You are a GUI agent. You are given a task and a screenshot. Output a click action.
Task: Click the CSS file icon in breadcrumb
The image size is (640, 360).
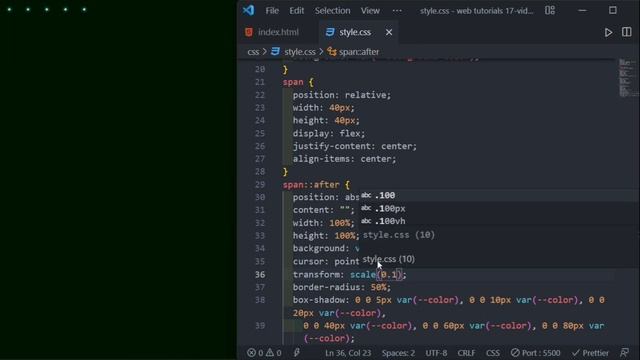[x=276, y=51]
